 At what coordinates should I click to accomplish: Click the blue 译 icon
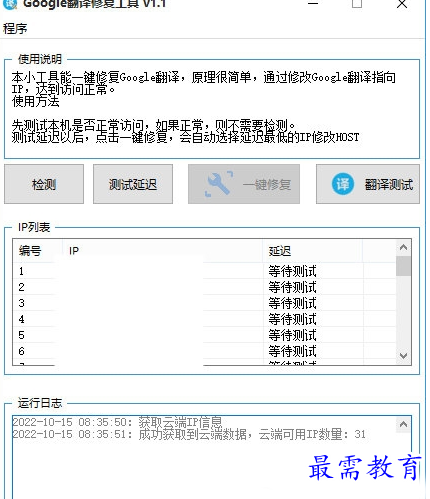(x=343, y=184)
